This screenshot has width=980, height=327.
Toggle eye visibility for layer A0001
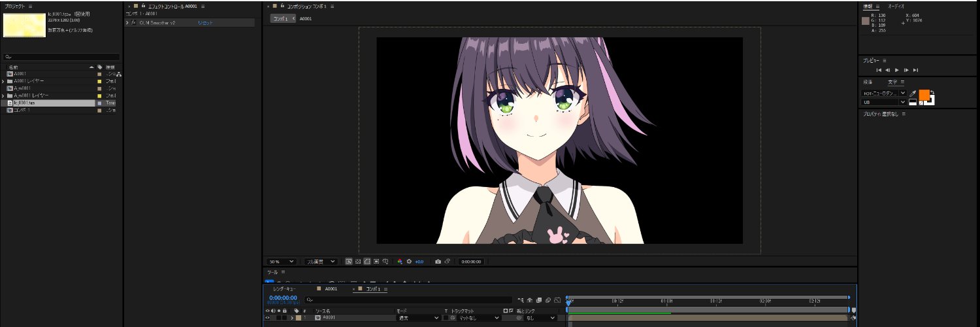pos(267,317)
